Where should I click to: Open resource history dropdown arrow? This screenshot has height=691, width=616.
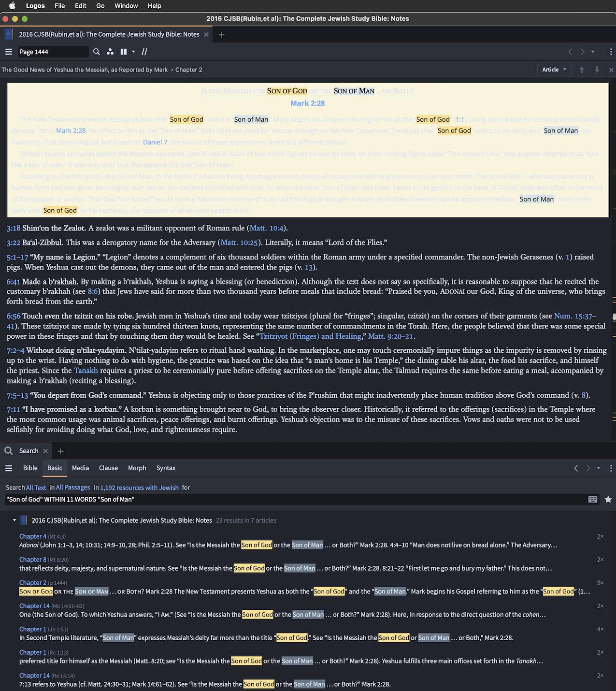point(593,52)
